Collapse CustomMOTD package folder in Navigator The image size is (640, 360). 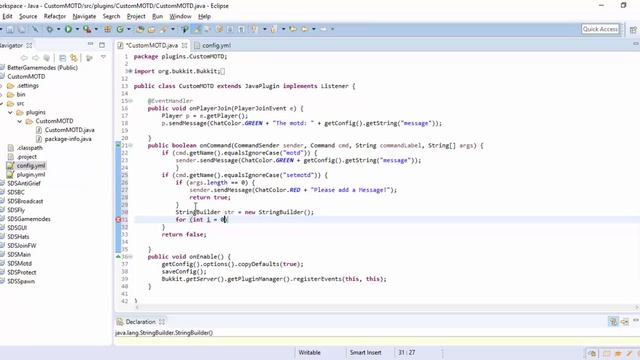point(20,121)
